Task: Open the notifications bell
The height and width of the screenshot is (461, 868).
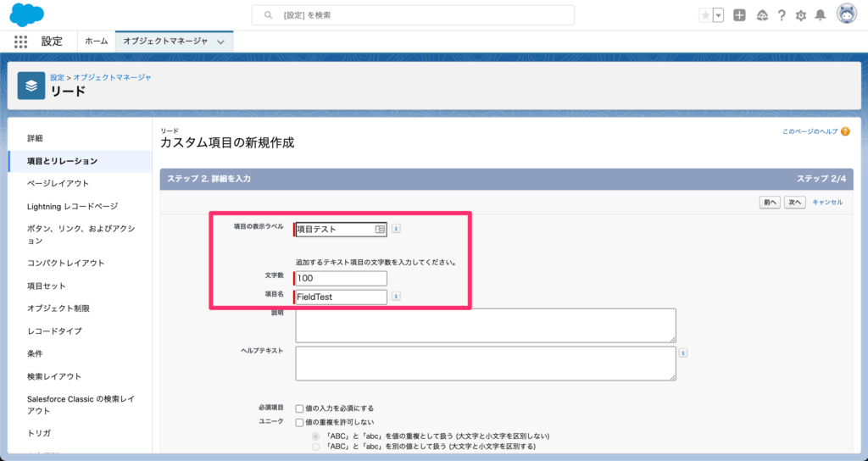Action: click(820, 15)
